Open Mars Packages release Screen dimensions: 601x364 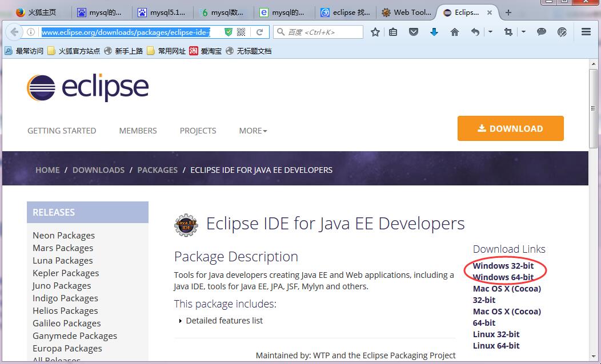tap(63, 248)
